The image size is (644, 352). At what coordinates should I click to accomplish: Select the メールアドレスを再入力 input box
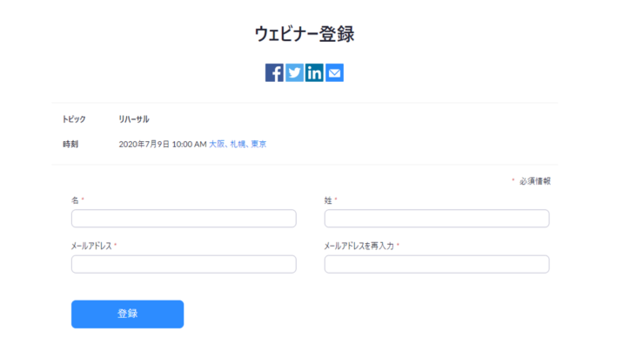pyautogui.click(x=437, y=264)
